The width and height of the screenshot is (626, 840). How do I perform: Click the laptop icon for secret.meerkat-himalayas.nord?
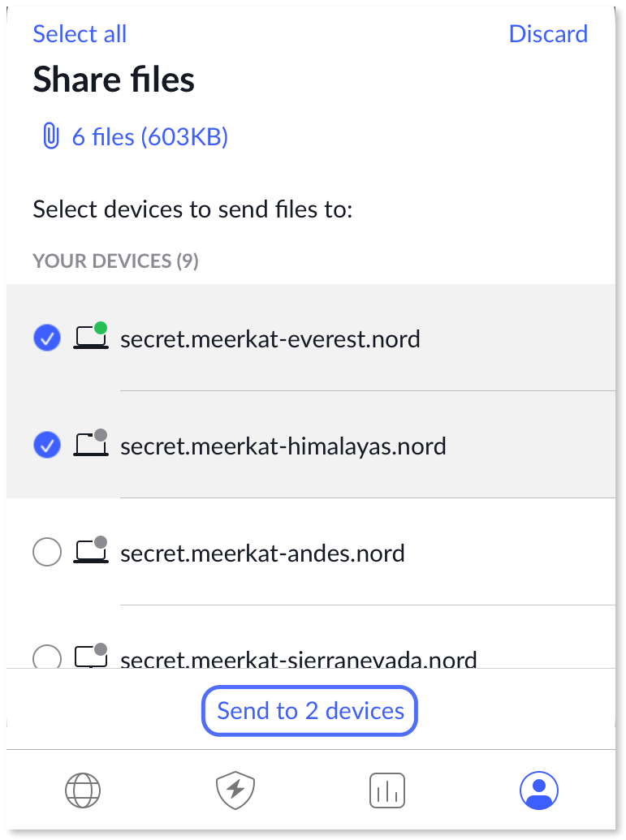[90, 445]
